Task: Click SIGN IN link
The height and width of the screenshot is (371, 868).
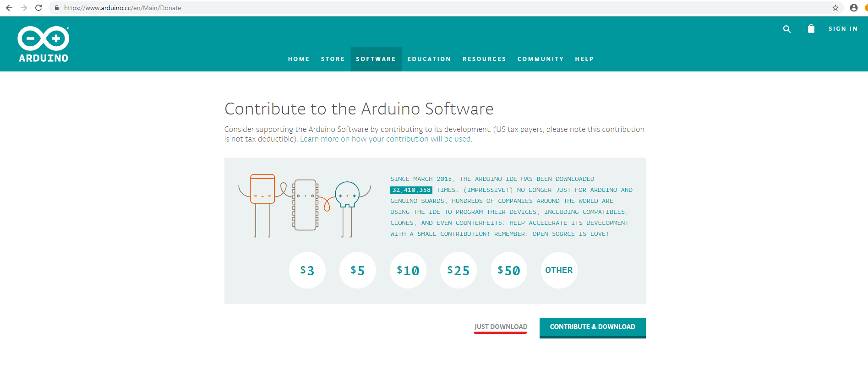Action: (x=843, y=29)
